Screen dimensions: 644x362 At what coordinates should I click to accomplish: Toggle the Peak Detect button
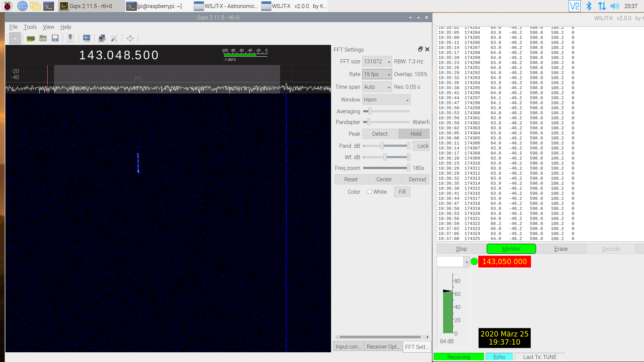tap(380, 134)
